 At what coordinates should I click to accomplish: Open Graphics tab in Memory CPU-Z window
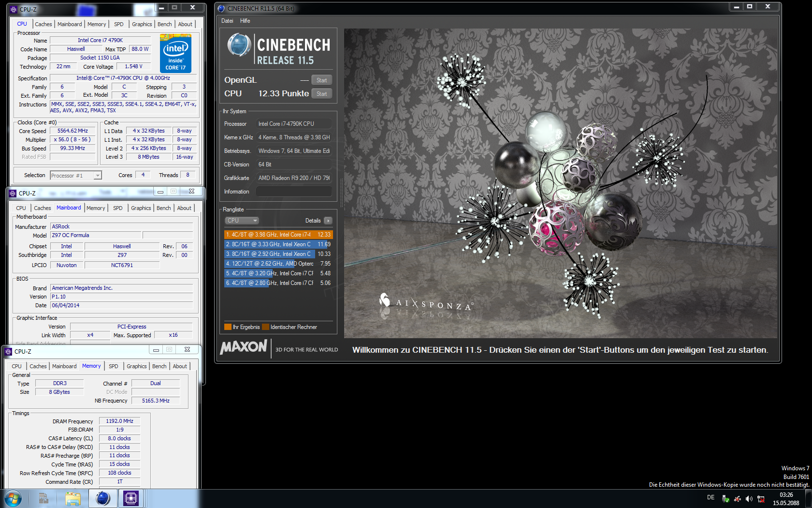pos(137,366)
